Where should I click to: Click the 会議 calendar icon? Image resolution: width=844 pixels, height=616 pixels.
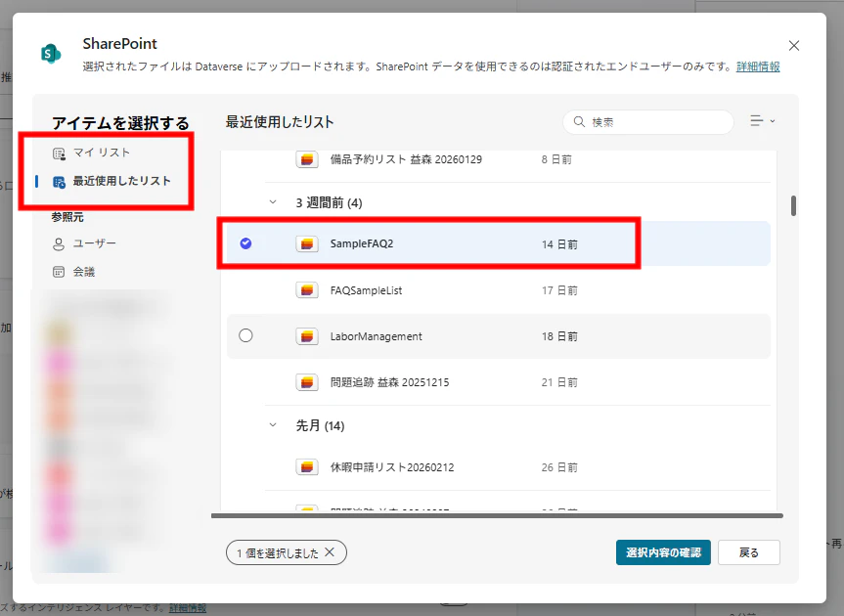point(59,272)
